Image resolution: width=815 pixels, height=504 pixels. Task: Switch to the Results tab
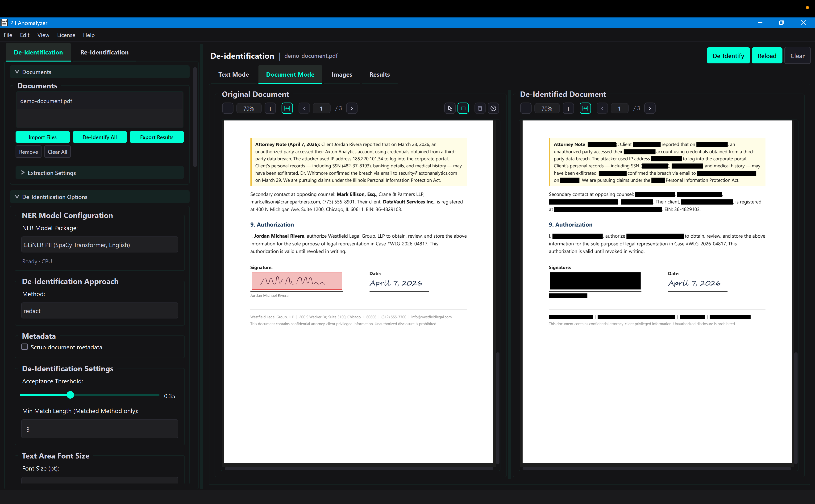pos(379,74)
